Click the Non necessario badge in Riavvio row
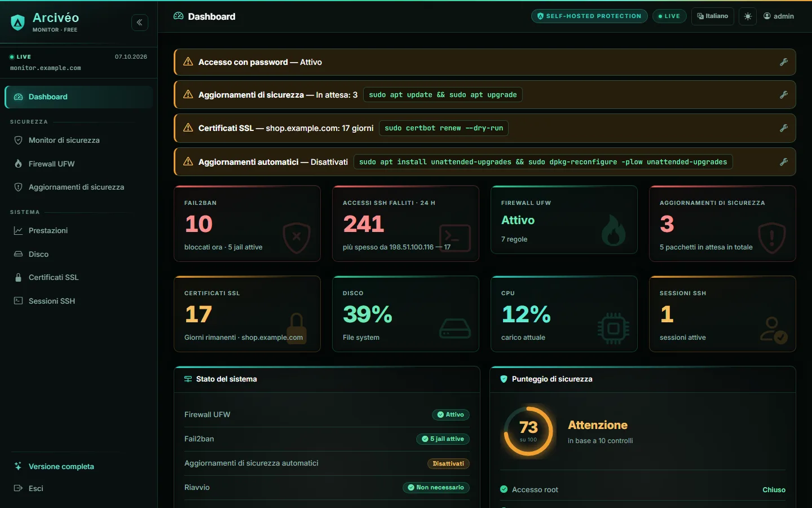This screenshot has height=508, width=812. 436,488
